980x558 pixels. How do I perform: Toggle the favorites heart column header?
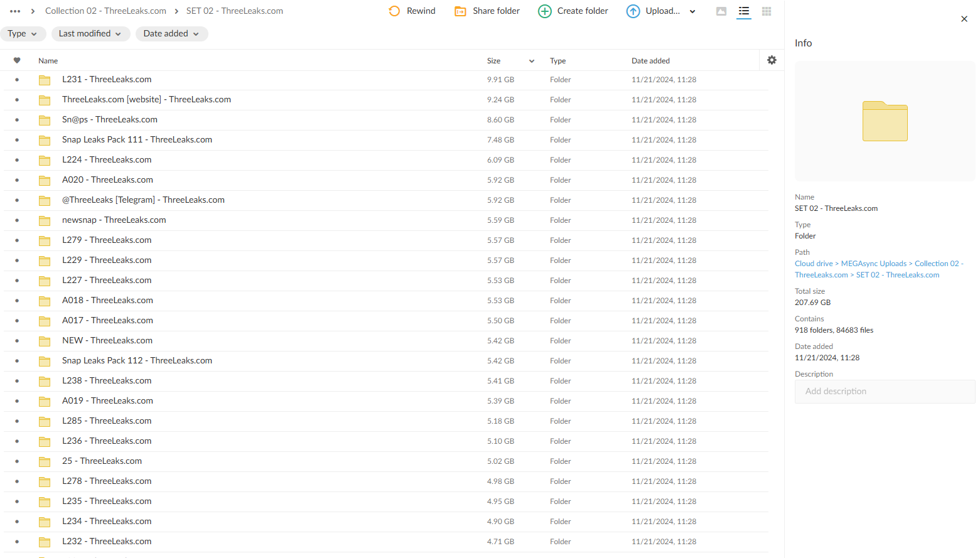tap(17, 61)
